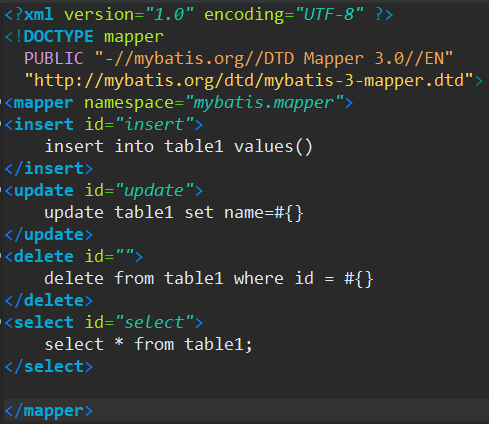Click the namespace attribute name
Screen dimensions: 489x424
click(129, 103)
